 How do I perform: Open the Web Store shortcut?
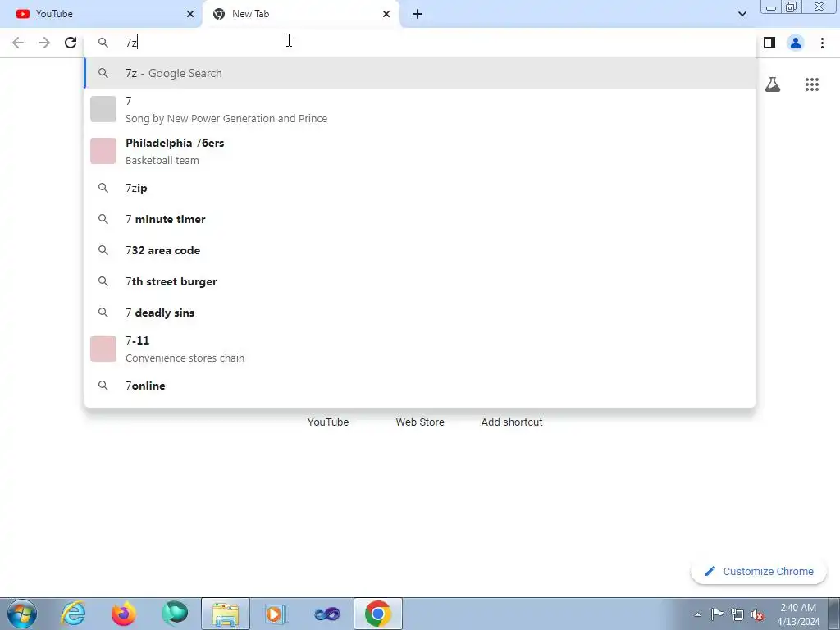[420, 422]
